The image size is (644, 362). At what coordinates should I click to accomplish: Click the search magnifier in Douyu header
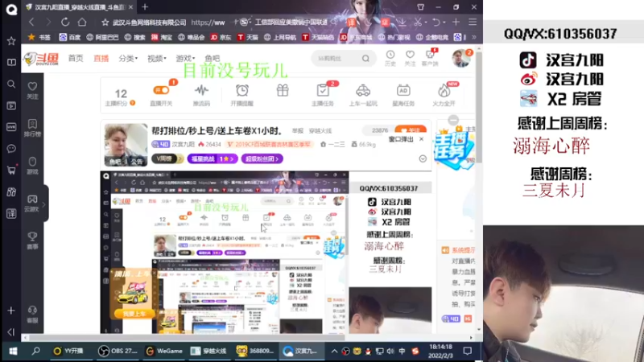click(365, 59)
